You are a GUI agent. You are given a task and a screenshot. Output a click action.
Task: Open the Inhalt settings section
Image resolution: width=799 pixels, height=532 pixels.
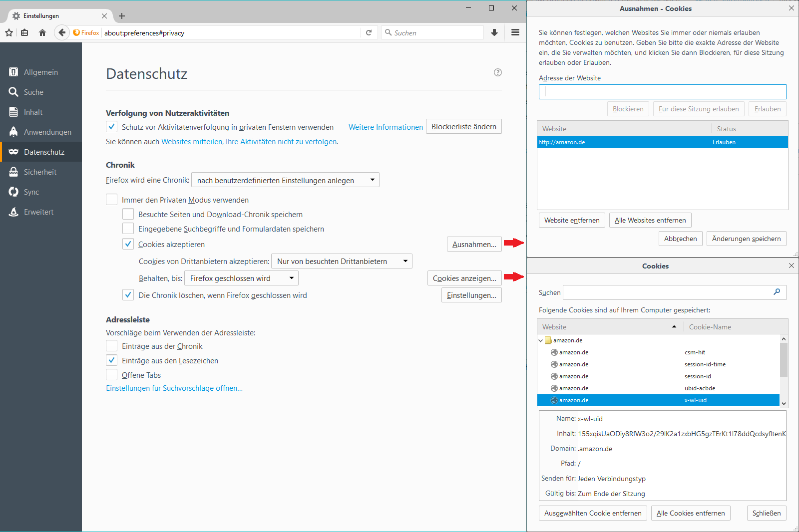[x=41, y=112]
